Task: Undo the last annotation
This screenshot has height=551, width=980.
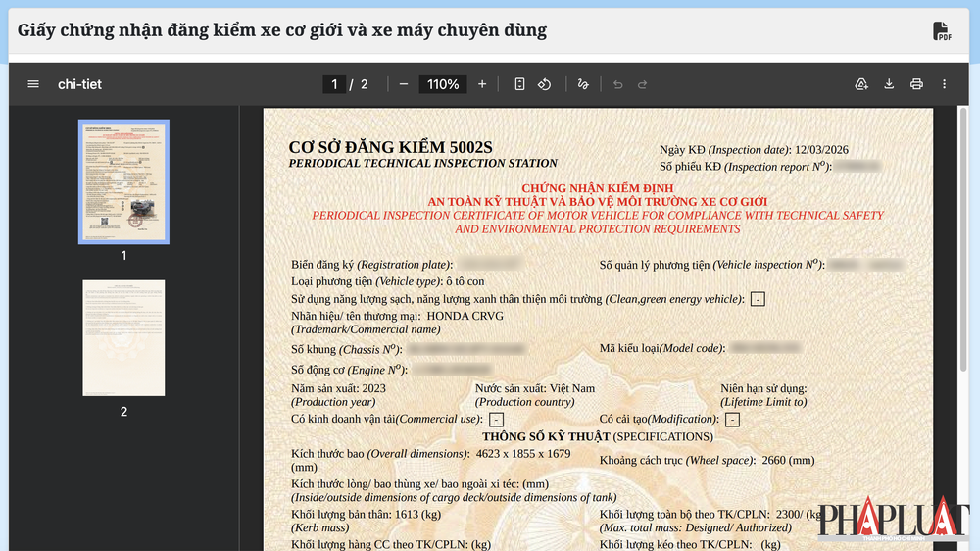Action: 617,84
